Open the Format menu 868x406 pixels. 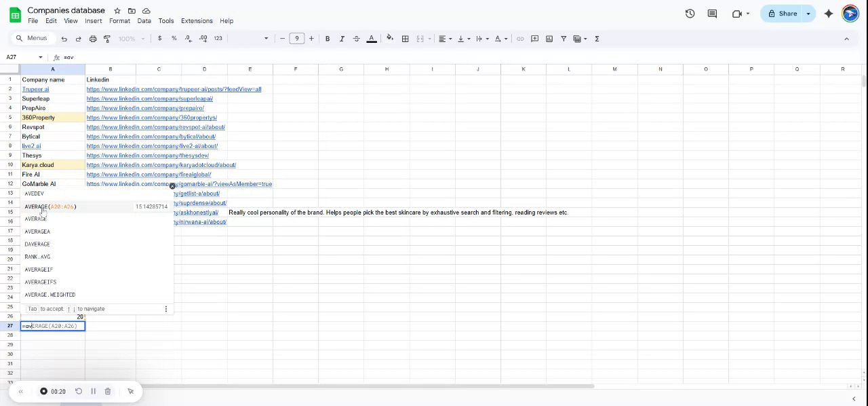point(119,21)
